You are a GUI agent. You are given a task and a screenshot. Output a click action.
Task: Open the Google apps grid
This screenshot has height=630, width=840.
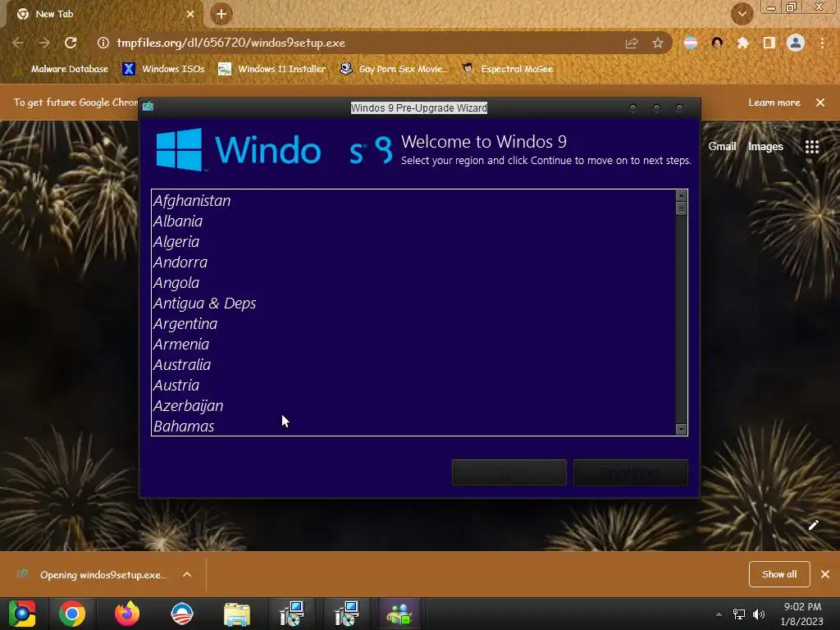[x=812, y=146]
